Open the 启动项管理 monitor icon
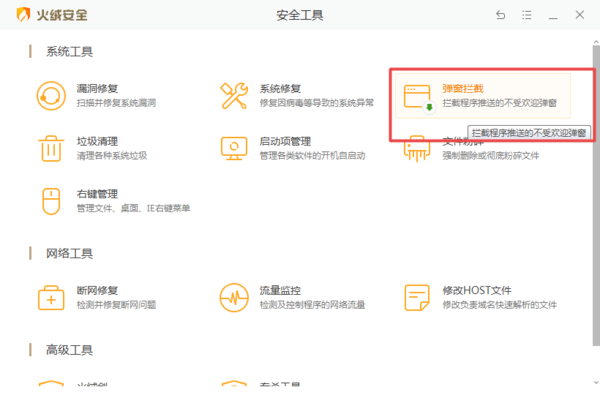 coord(234,149)
